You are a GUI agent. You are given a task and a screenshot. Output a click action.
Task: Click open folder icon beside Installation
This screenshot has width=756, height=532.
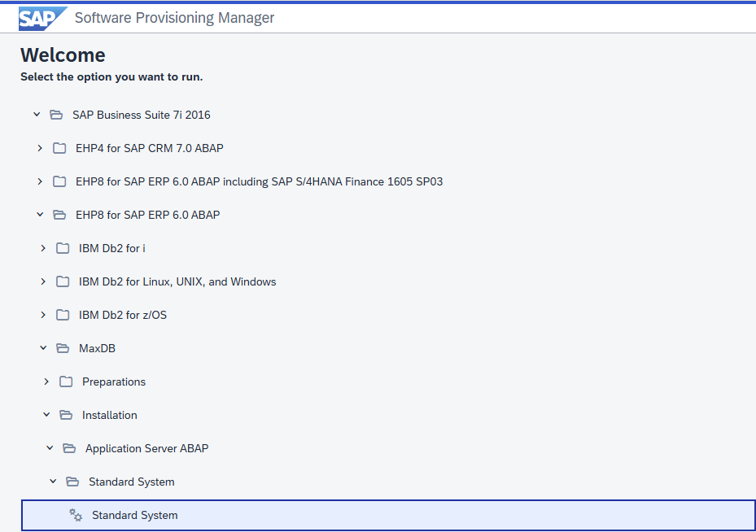point(66,415)
